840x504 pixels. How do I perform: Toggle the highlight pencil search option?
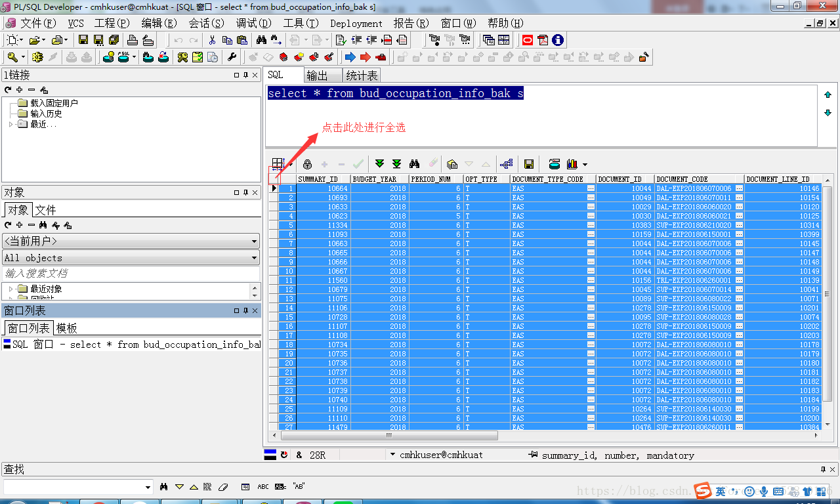tap(222, 487)
